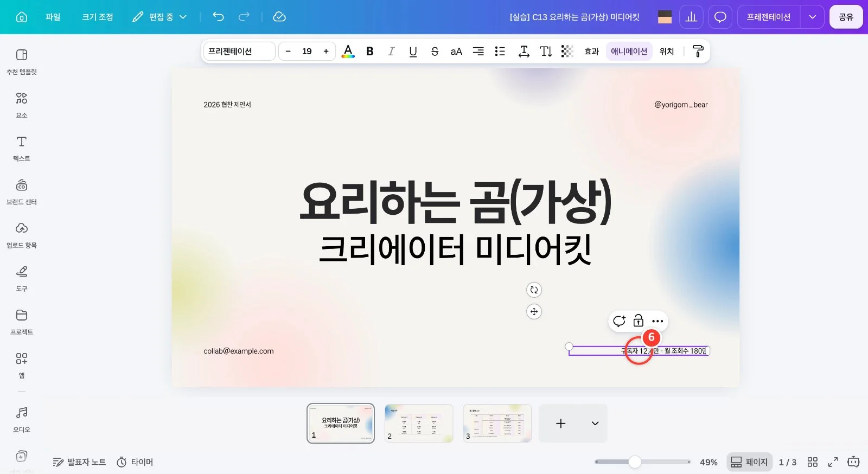The image size is (868, 474).
Task: Click the 프레젠테이션 present button
Action: point(768,17)
